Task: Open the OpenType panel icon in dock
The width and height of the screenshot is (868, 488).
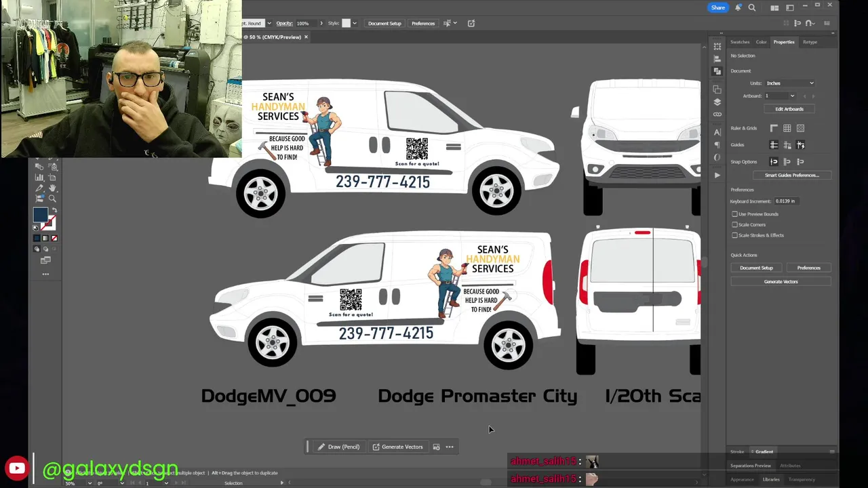Action: [717, 157]
